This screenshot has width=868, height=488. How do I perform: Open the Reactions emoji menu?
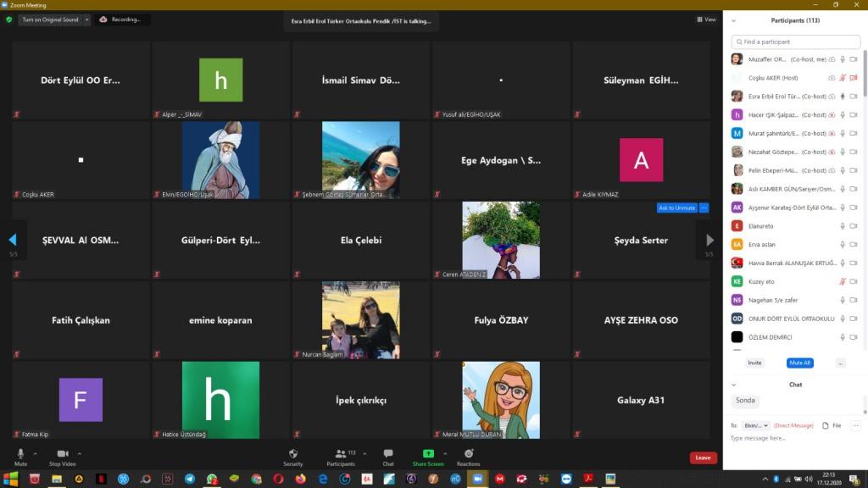pyautogui.click(x=468, y=454)
